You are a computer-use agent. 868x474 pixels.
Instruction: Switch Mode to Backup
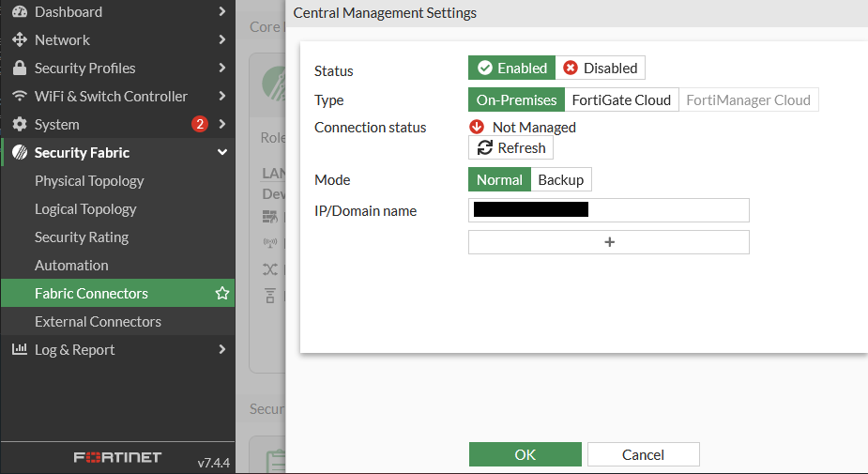[x=561, y=180]
